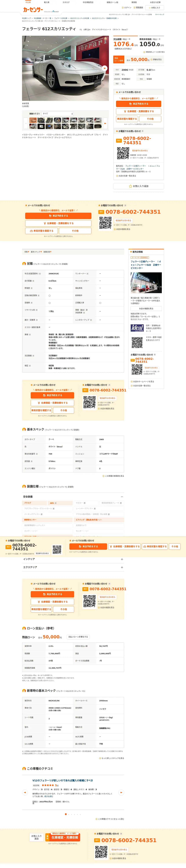Click the ログイン link in header

[127, 7]
